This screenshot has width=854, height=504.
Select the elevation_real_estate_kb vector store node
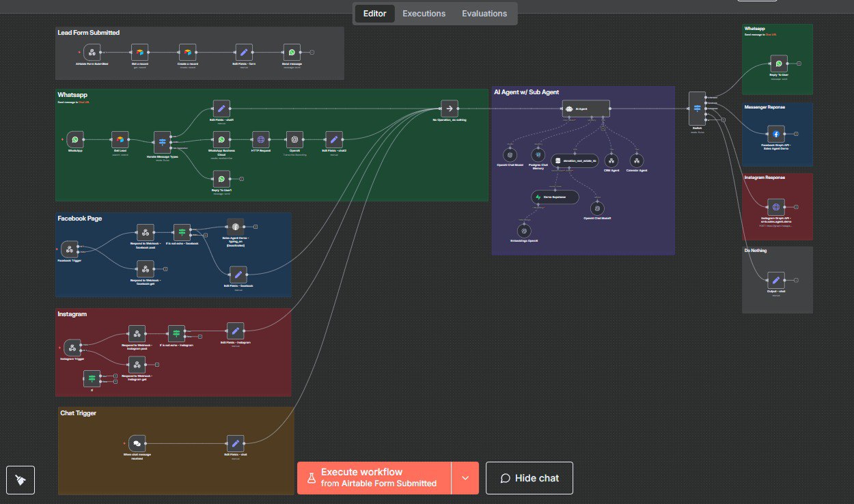(575, 161)
